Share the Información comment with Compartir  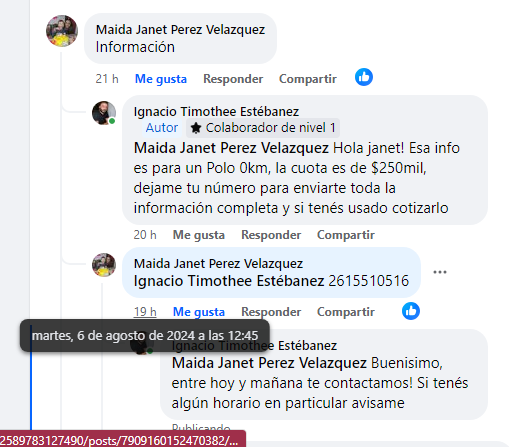click(308, 79)
